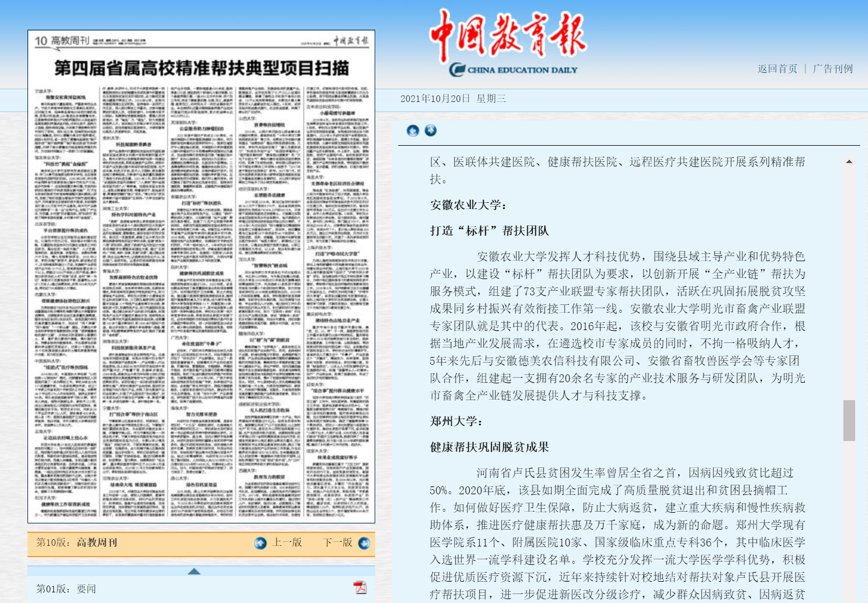Click the 中国教育报 red calligraphy logo
The height and width of the screenshot is (603, 868).
(x=507, y=35)
